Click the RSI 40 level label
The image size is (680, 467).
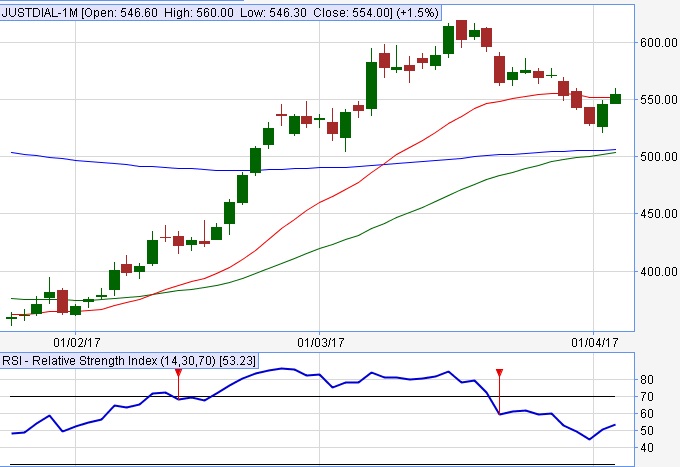coord(647,447)
